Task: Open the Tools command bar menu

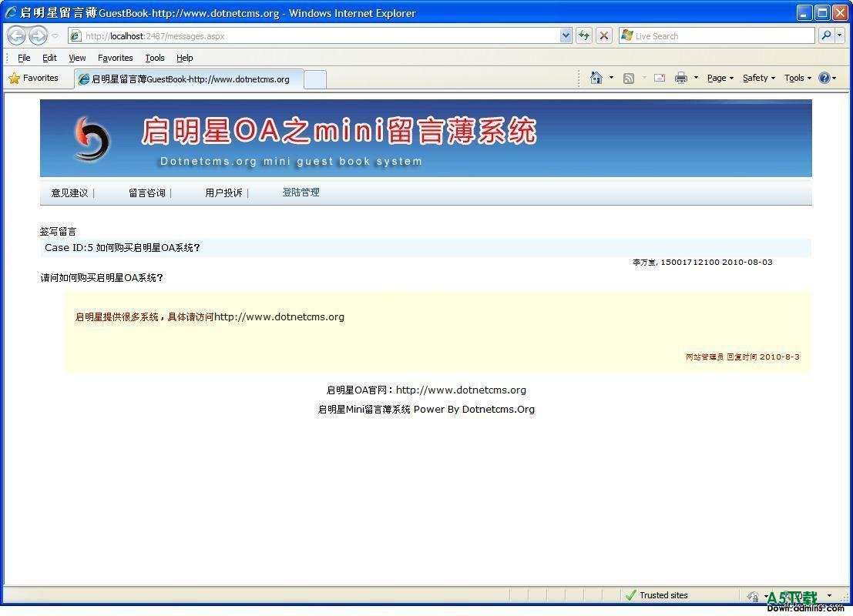Action: [x=798, y=79]
